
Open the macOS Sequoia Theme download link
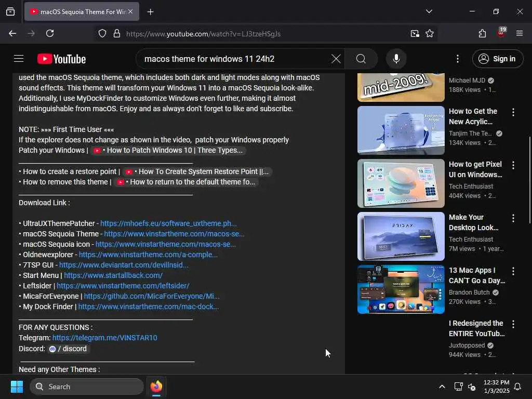coord(174,234)
